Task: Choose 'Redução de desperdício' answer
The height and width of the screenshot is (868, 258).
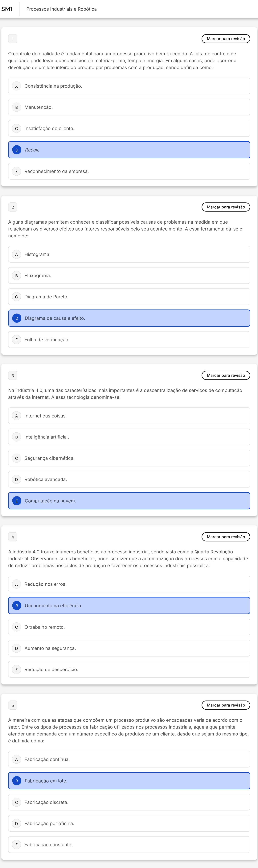Action: click(129, 670)
